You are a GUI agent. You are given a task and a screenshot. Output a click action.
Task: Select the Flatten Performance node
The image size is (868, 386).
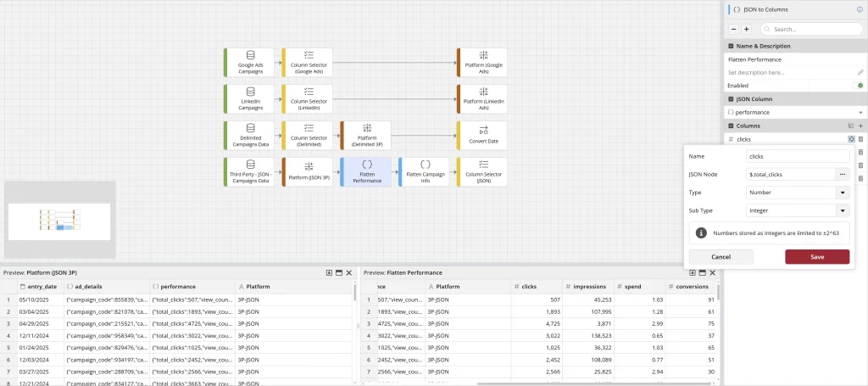coord(365,171)
